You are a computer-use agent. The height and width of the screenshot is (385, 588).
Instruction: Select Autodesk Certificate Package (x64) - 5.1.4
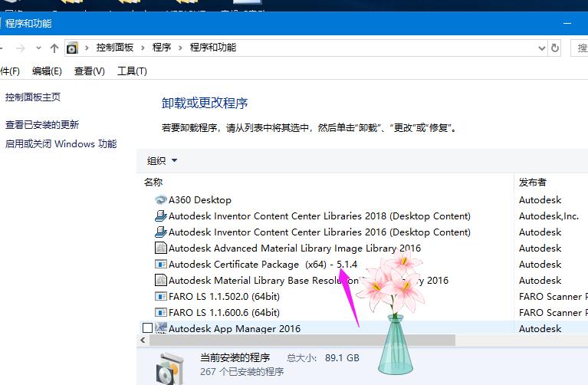click(x=263, y=264)
